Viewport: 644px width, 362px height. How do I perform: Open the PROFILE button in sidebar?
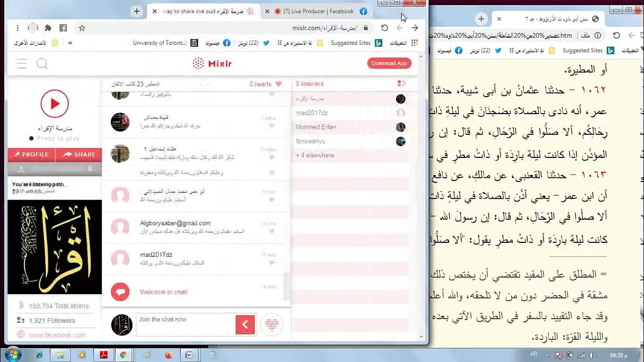tap(31, 154)
